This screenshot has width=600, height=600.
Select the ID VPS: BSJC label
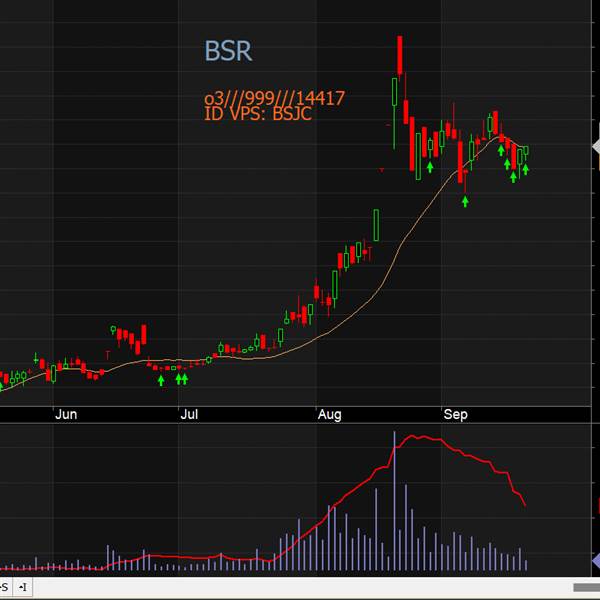[258, 114]
